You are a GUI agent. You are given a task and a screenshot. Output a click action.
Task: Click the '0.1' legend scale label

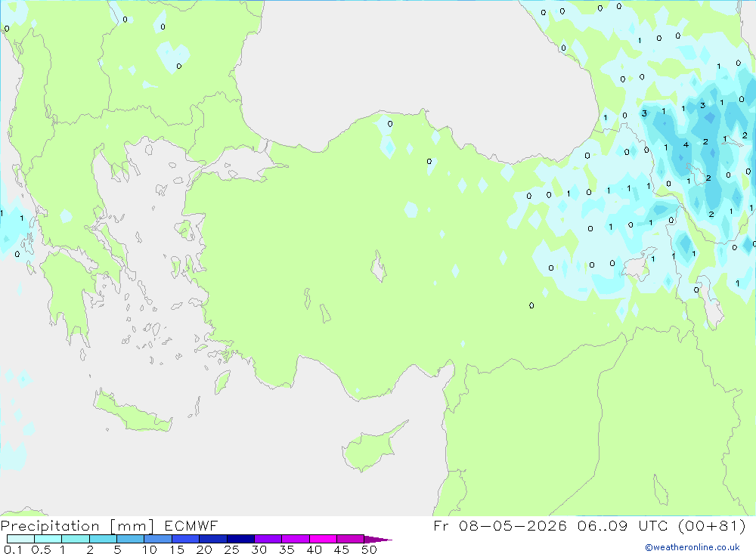[x=13, y=549]
